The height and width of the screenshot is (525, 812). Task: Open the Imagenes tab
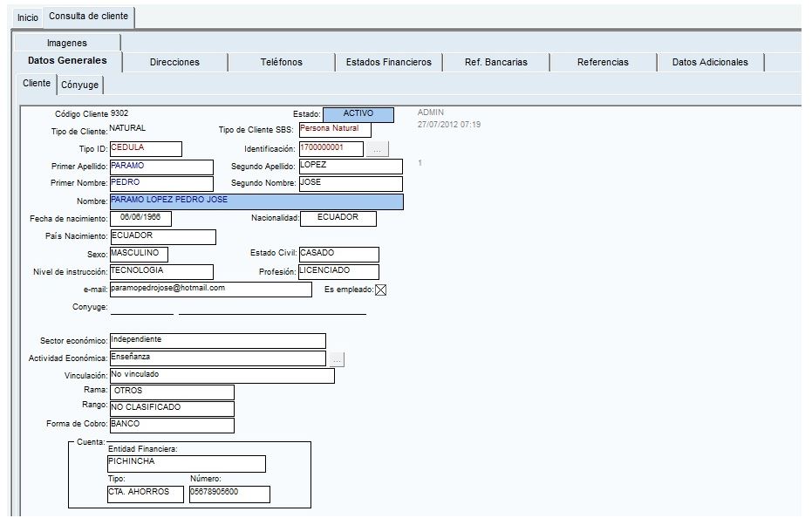click(67, 43)
